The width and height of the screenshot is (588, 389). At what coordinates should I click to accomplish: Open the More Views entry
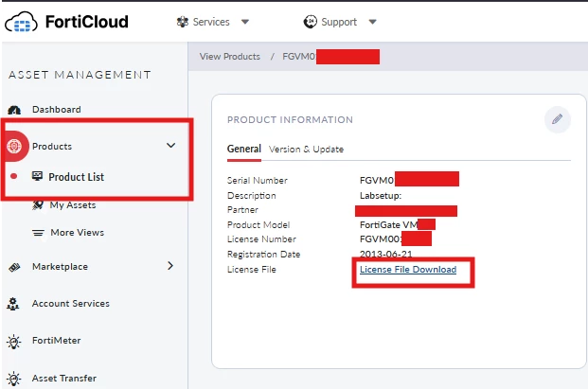(78, 232)
